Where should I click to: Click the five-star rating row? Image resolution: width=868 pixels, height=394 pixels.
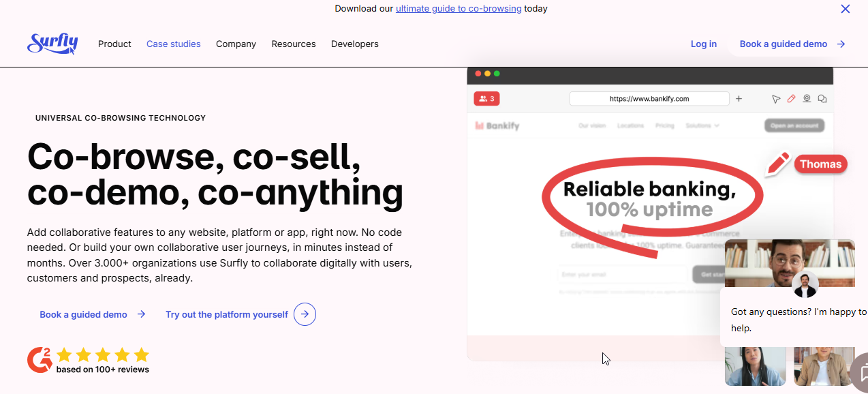click(x=102, y=354)
